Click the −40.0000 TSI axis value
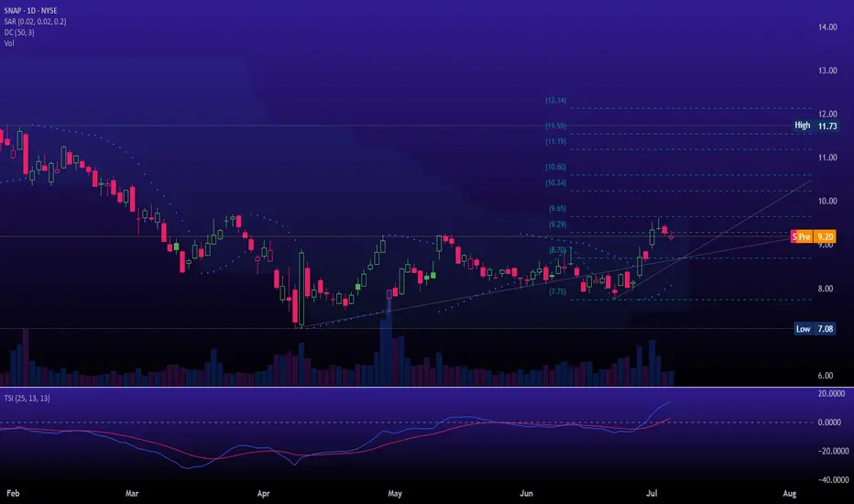Screen dimensions: 854x504 833,480
